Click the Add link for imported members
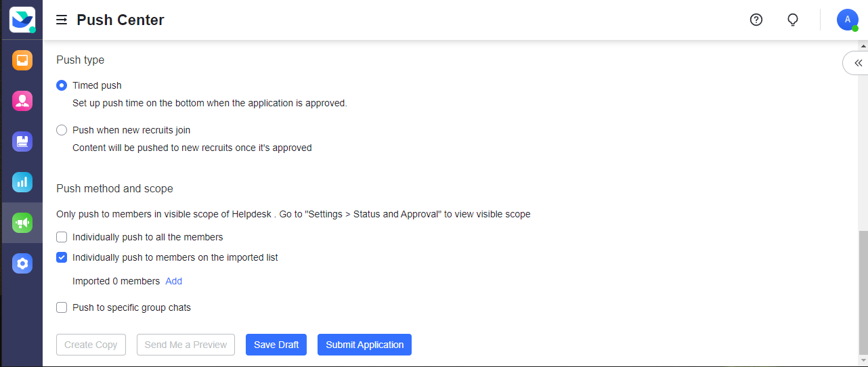Image resolution: width=868 pixels, height=367 pixels. (173, 281)
